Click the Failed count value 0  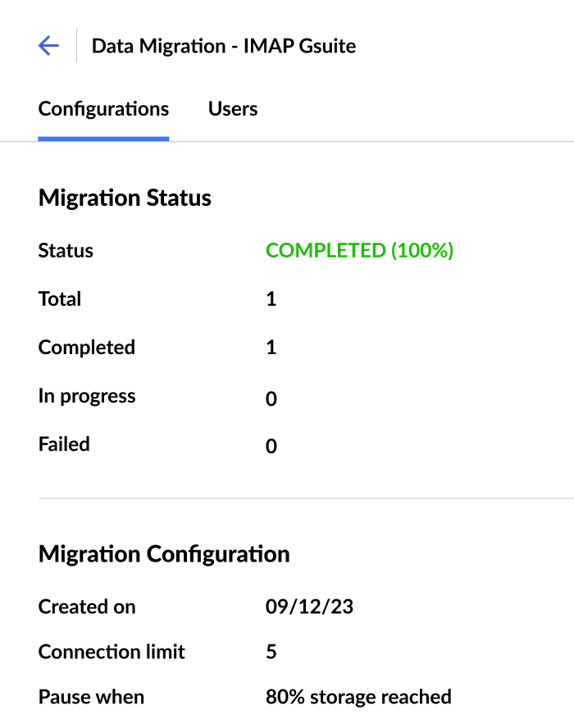(271, 447)
